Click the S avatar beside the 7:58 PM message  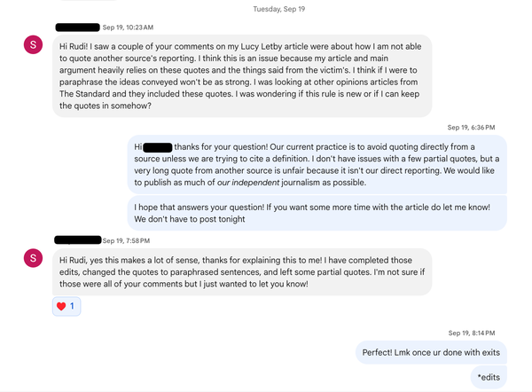(x=34, y=258)
